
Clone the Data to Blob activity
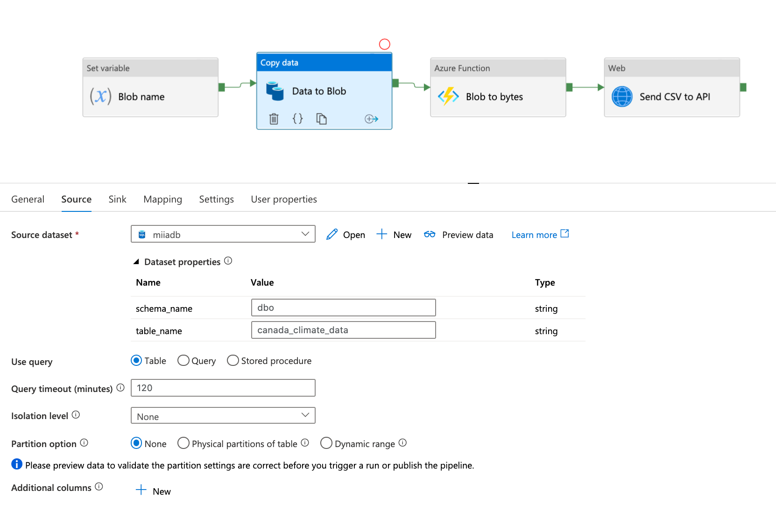click(x=321, y=119)
